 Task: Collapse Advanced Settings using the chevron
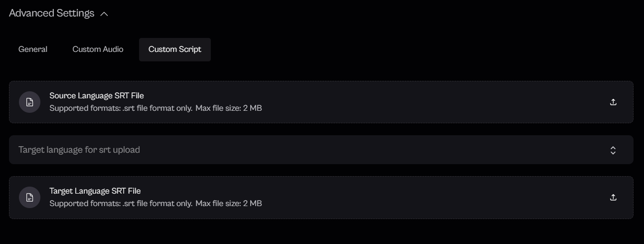coord(104,14)
